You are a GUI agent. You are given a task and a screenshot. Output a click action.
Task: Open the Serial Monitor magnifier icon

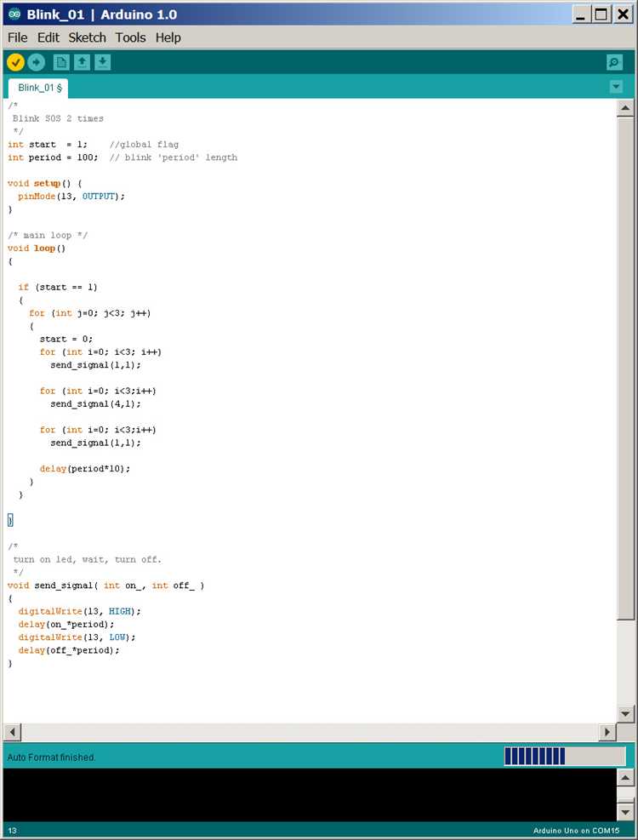pyautogui.click(x=614, y=63)
